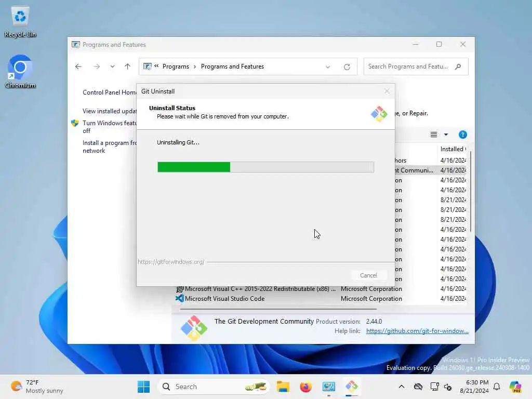Screen dimensions: 532x399
Task: Open the Windows Start menu
Action: tap(143, 387)
